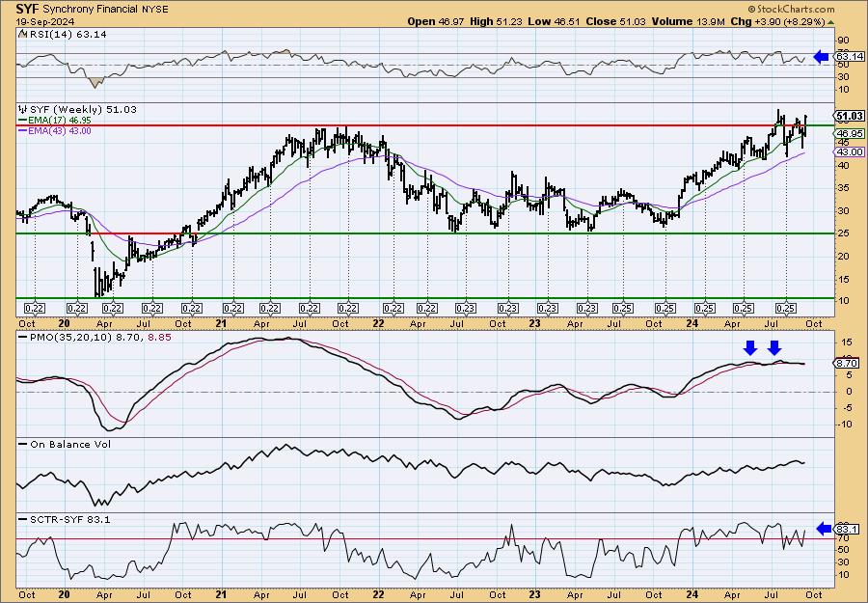Image resolution: width=868 pixels, height=603 pixels.
Task: Click the 19-Sep-2024 chart date
Action: pyautogui.click(x=42, y=21)
